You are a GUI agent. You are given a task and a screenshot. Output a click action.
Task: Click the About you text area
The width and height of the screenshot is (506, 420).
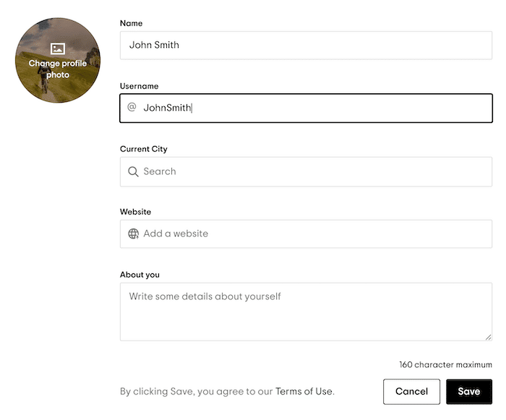tap(306, 312)
